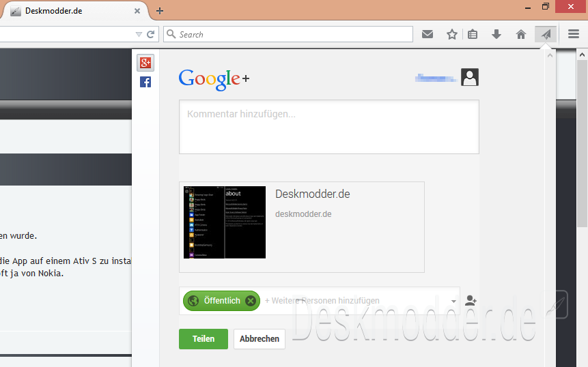The image size is (588, 367).
Task: Click in the Kommentar hinzufügen text box
Action: pos(329,127)
